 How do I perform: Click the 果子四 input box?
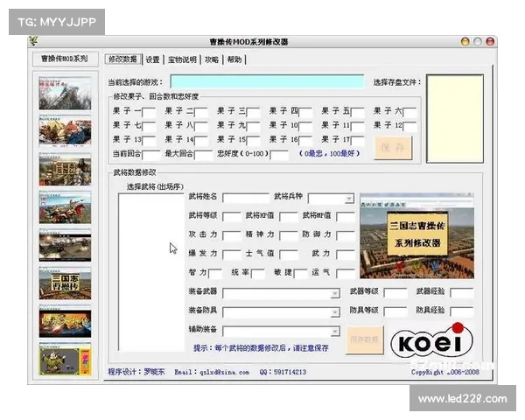coord(305,112)
